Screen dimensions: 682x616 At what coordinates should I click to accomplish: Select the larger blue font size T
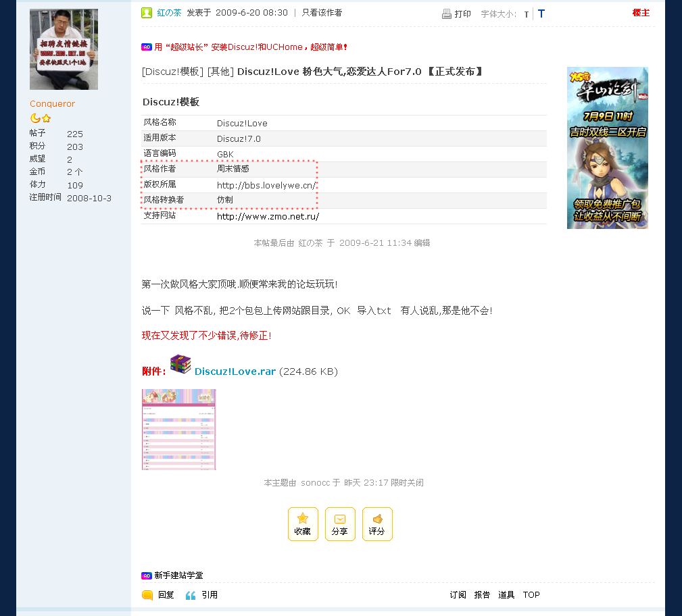(541, 14)
